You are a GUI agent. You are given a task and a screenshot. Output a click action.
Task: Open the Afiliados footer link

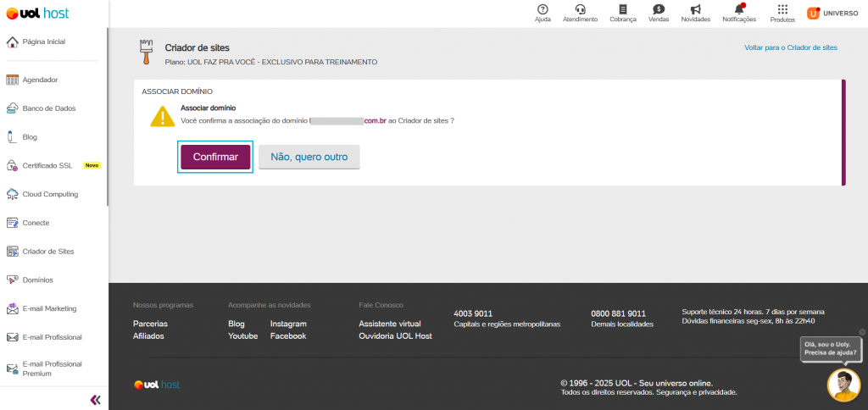tap(148, 335)
